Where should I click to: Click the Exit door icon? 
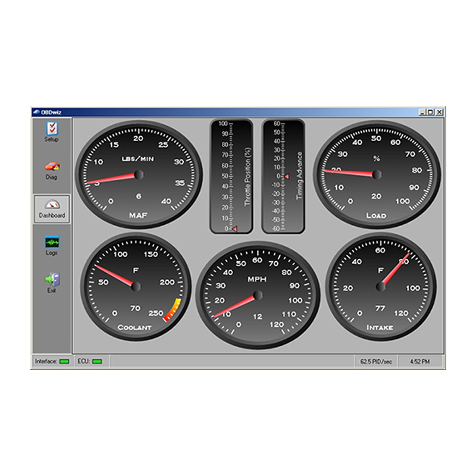(52, 279)
